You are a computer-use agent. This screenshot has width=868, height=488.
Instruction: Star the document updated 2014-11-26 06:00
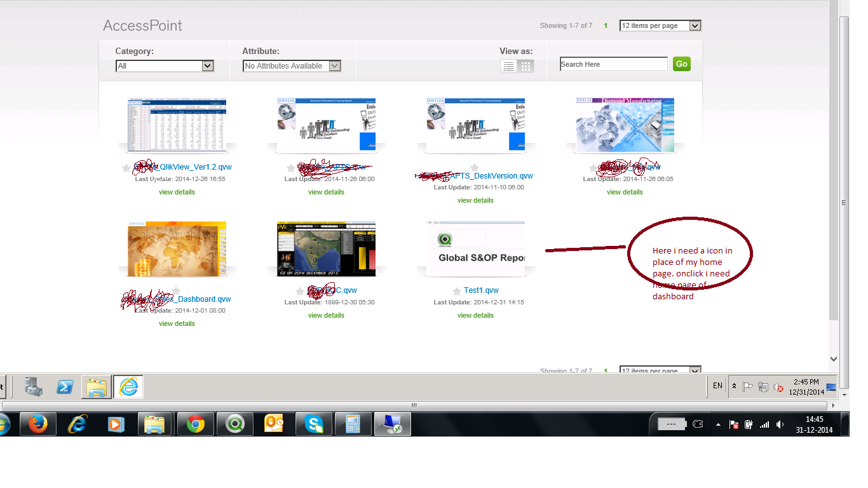pyautogui.click(x=291, y=168)
